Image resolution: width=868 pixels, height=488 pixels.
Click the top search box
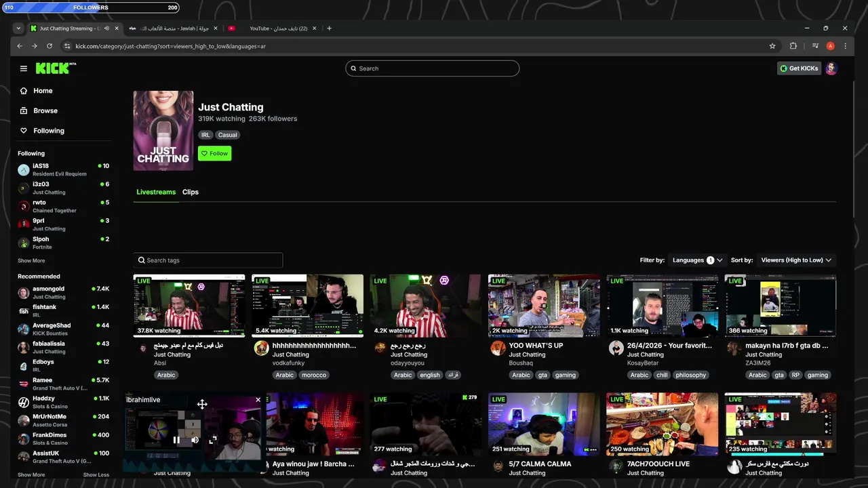point(432,68)
